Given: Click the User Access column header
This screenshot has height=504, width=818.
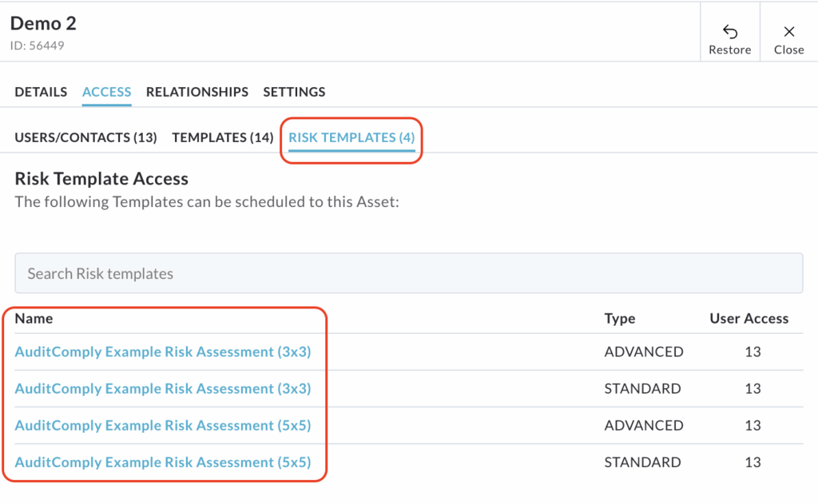Looking at the screenshot, I should coord(749,318).
